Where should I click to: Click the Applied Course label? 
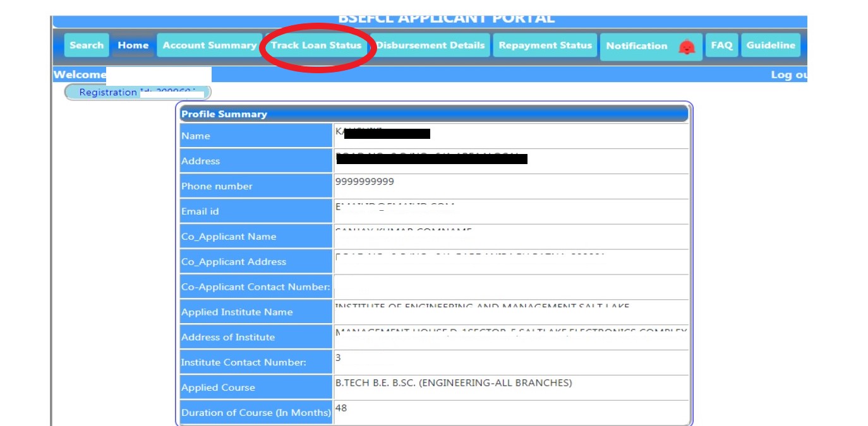[256, 388]
